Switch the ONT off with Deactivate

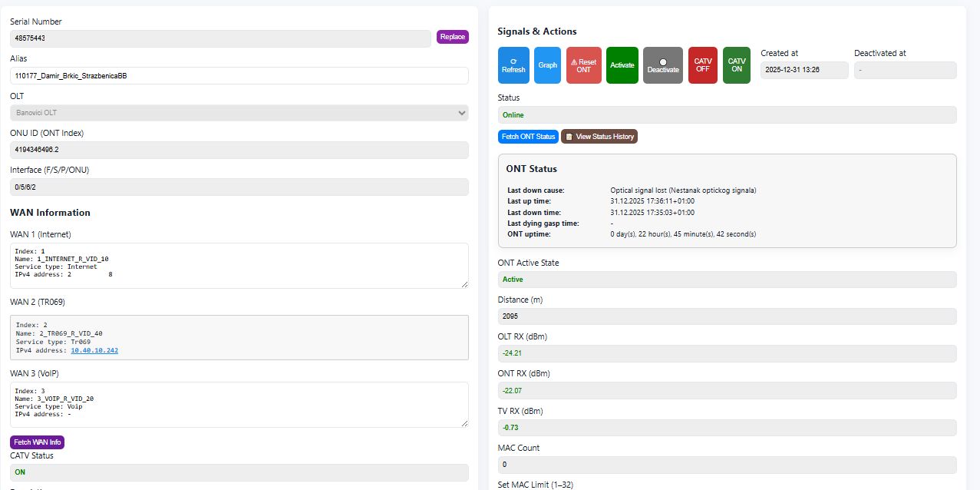(x=662, y=65)
